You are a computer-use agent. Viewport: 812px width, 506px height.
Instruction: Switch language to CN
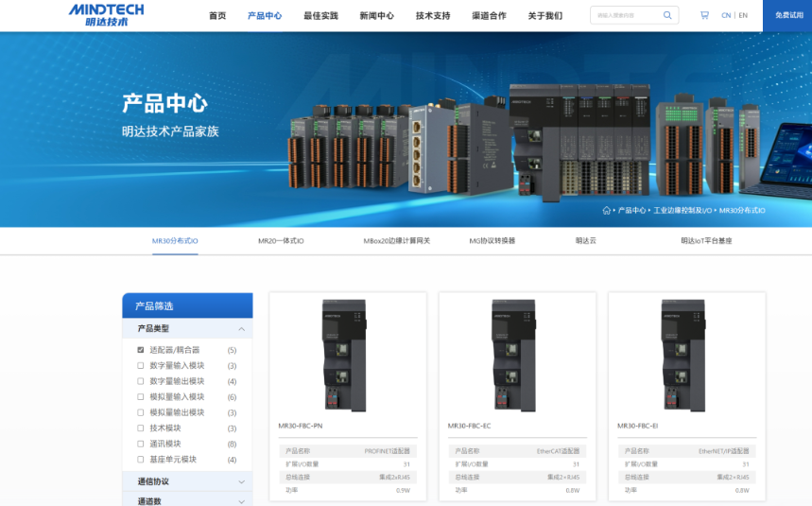(x=726, y=15)
